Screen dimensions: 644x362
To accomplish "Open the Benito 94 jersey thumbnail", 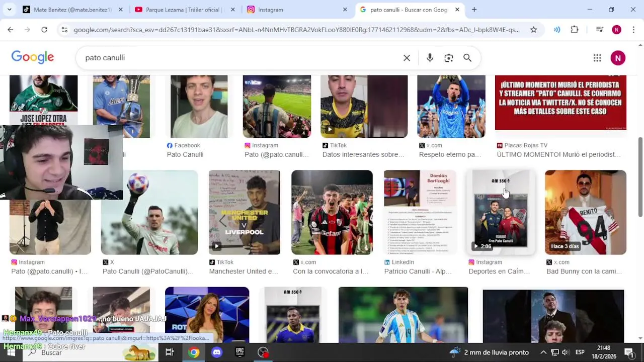I will pyautogui.click(x=586, y=212).
